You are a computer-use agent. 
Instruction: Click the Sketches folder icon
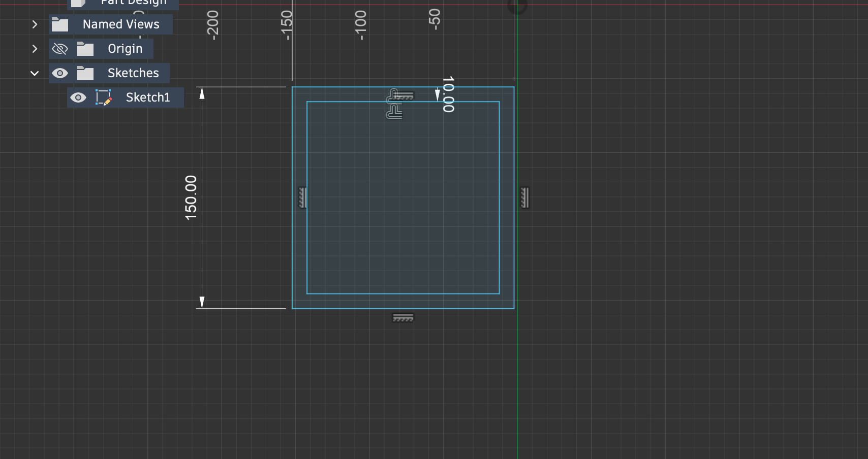[85, 74]
